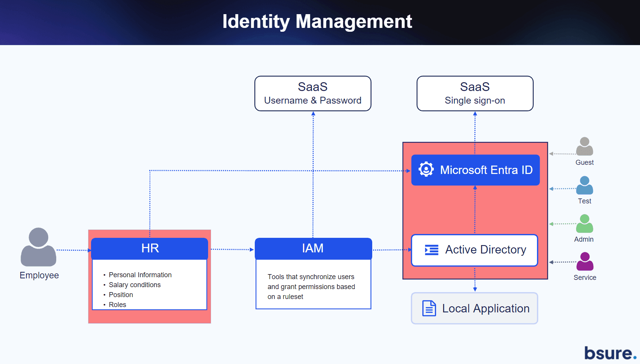
Task: Select the SaaS Single sign-on box
Action: click(475, 93)
